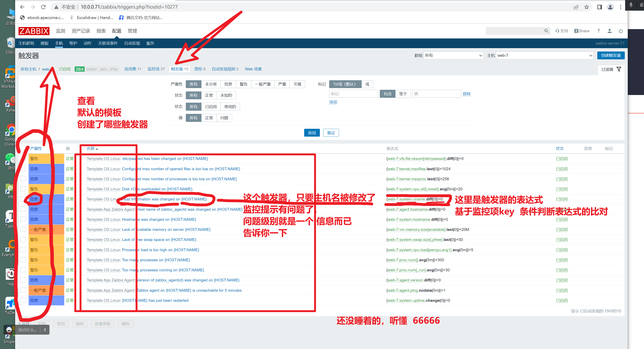
Task: Click blue 信息 severity cell of kernel.maxfiles row
Action: click(46, 169)
